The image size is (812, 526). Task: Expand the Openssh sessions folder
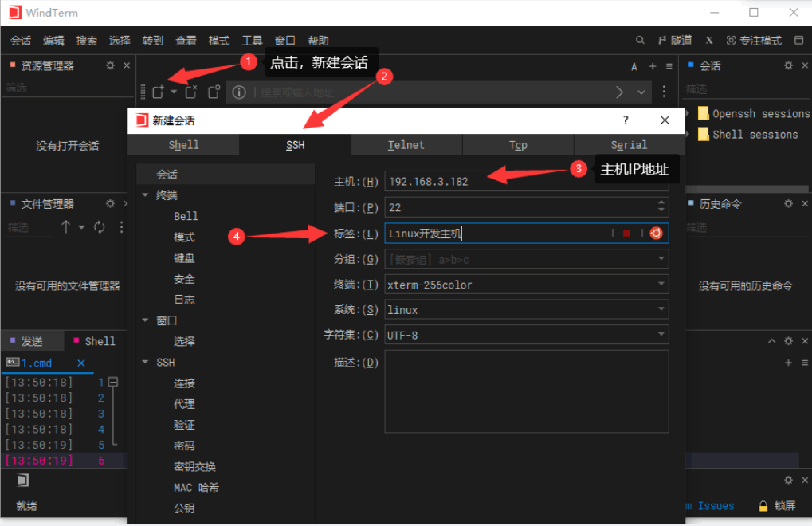click(x=688, y=113)
